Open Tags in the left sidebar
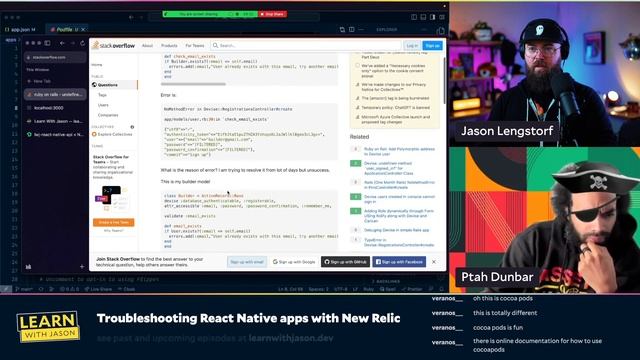Viewport: 640px width, 360px height. coord(102,95)
